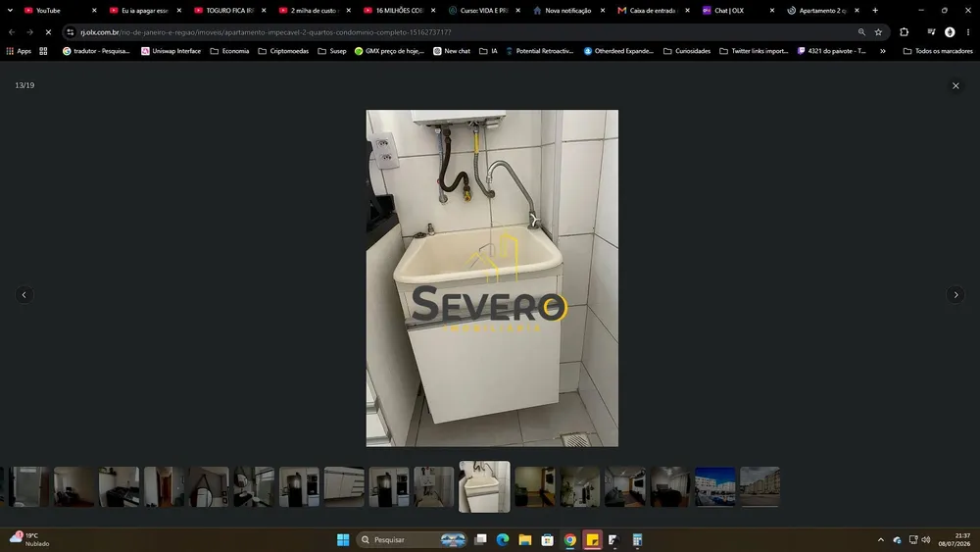Switch to the '2 milha de custo' tab
980x552 pixels.
(x=312, y=10)
